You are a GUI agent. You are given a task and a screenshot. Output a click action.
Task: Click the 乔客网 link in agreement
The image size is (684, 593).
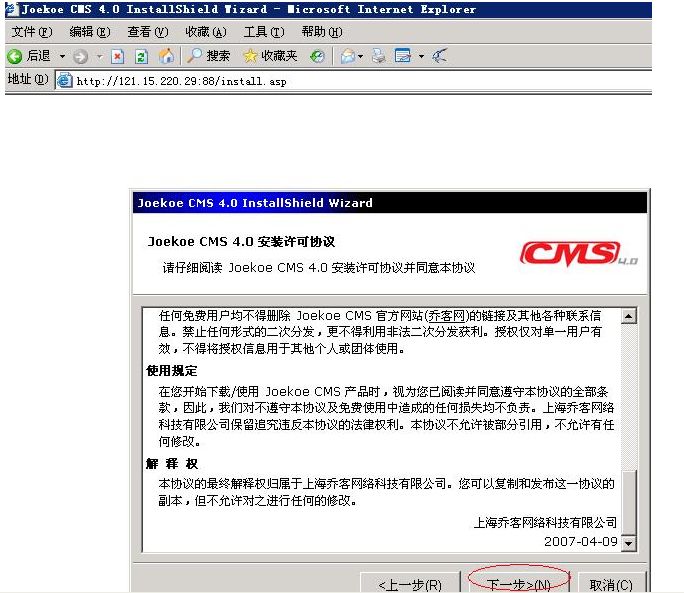click(x=446, y=315)
